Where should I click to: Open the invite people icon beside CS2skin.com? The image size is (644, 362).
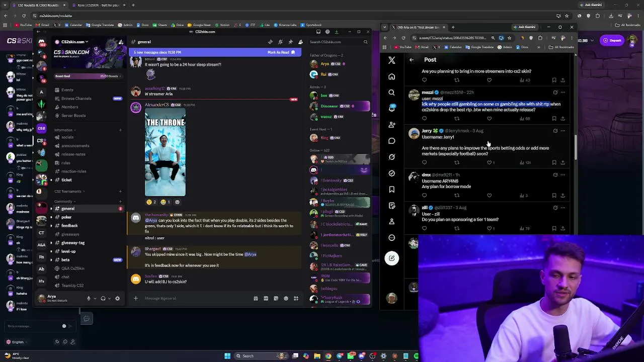(121, 42)
